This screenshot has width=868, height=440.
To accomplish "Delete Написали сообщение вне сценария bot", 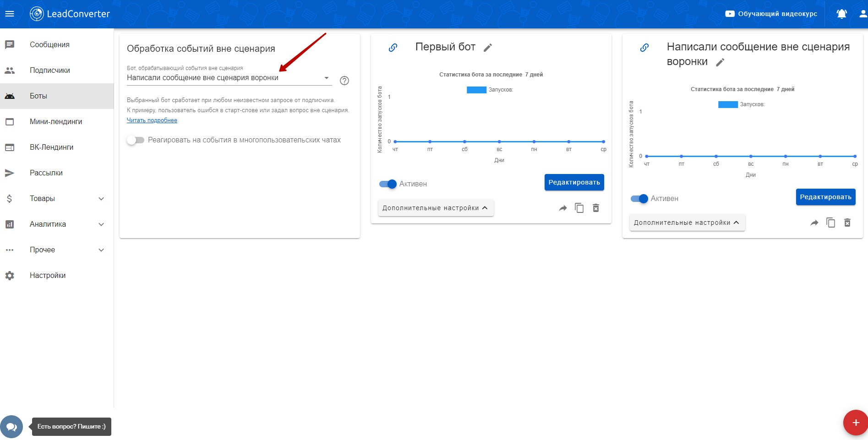I will 847,223.
